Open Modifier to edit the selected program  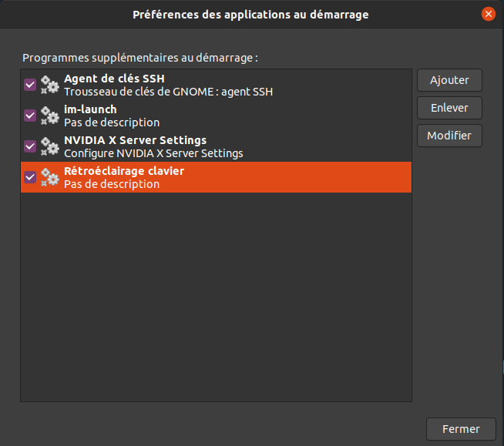point(449,136)
